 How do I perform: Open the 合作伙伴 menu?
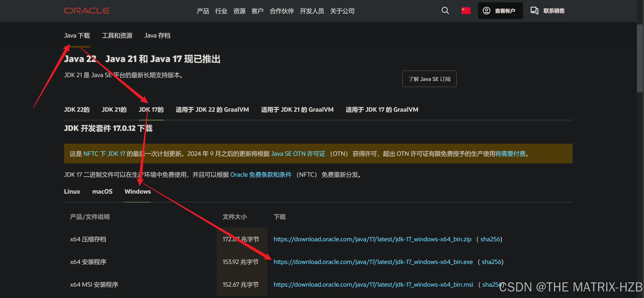[x=282, y=11]
